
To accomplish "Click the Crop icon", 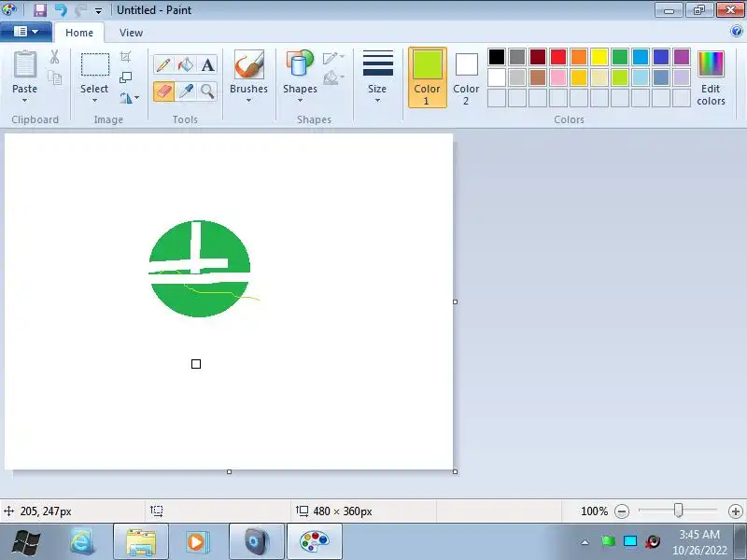I will point(125,57).
